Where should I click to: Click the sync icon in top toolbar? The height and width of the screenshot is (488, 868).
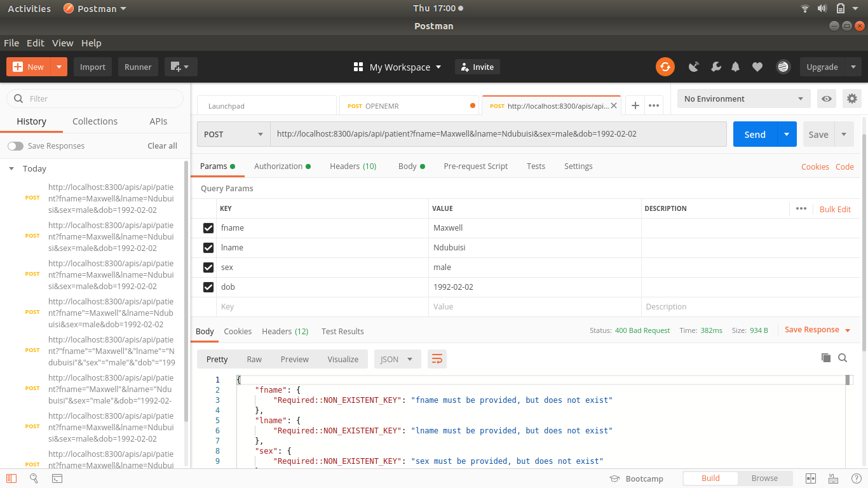[x=665, y=67]
